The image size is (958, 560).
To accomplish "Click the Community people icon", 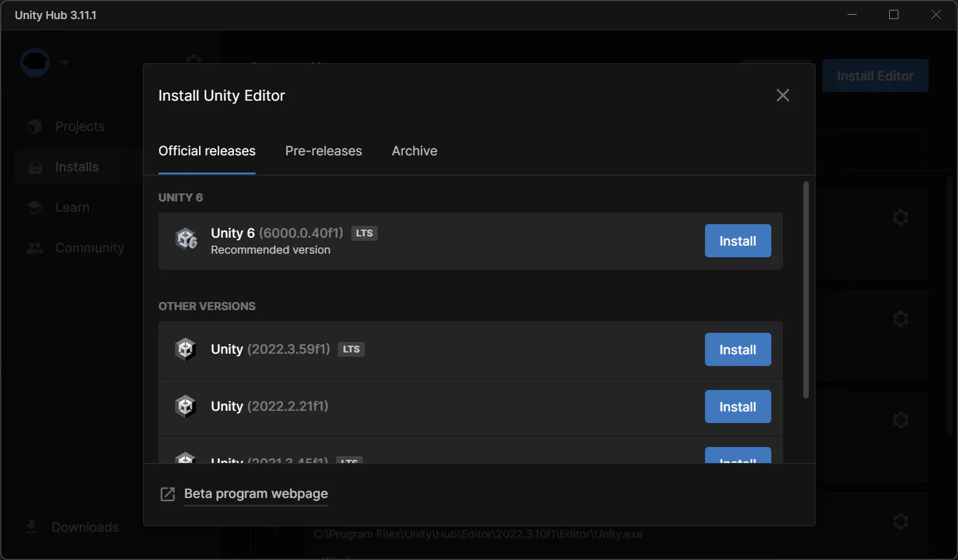I will click(35, 248).
